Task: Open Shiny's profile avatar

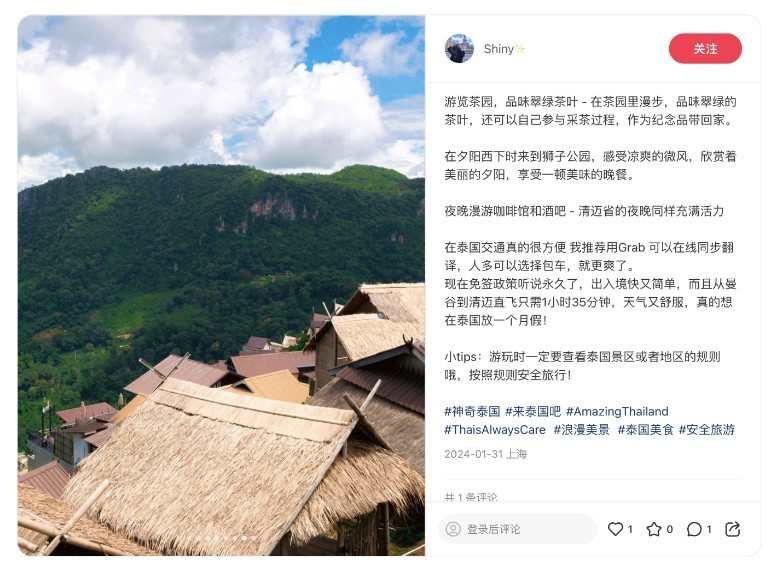Action: 459,48
